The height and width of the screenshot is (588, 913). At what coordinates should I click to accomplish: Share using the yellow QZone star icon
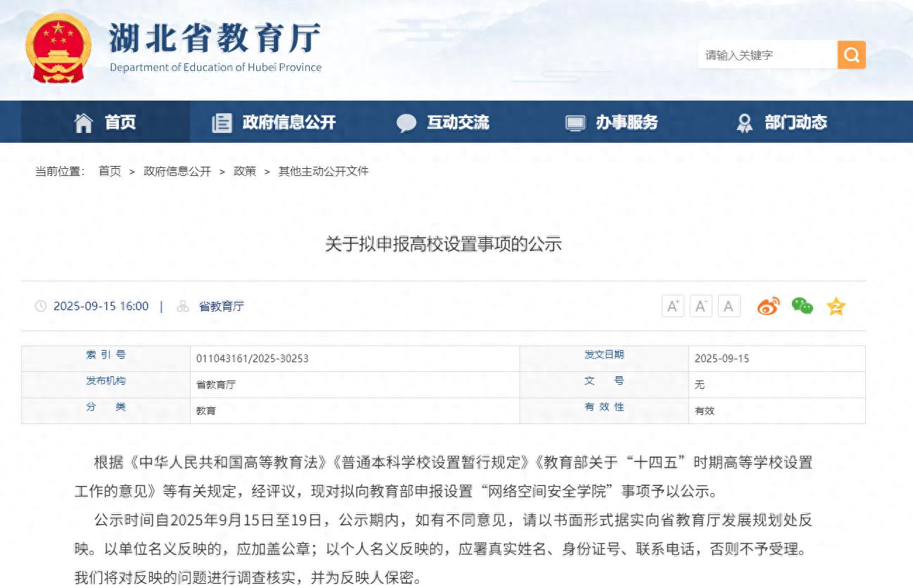[836, 306]
